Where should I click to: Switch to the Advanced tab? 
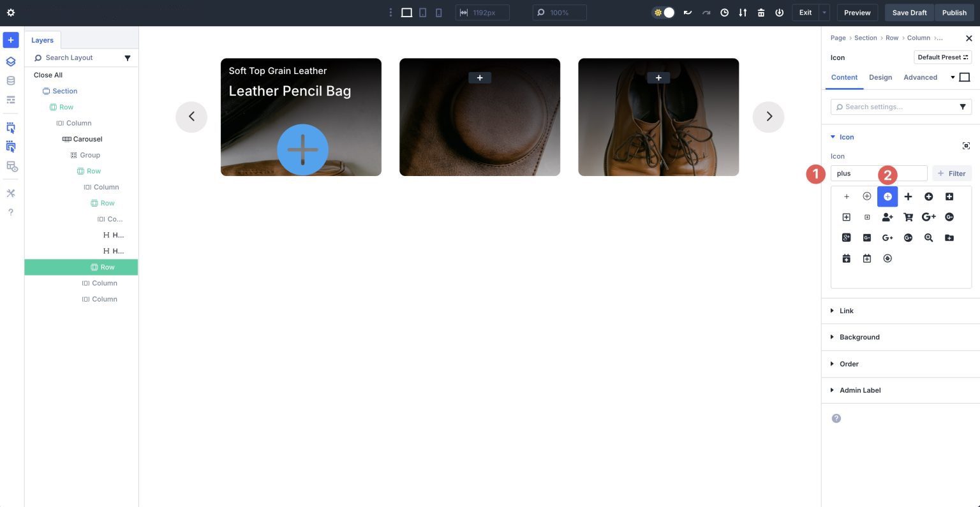pos(921,77)
